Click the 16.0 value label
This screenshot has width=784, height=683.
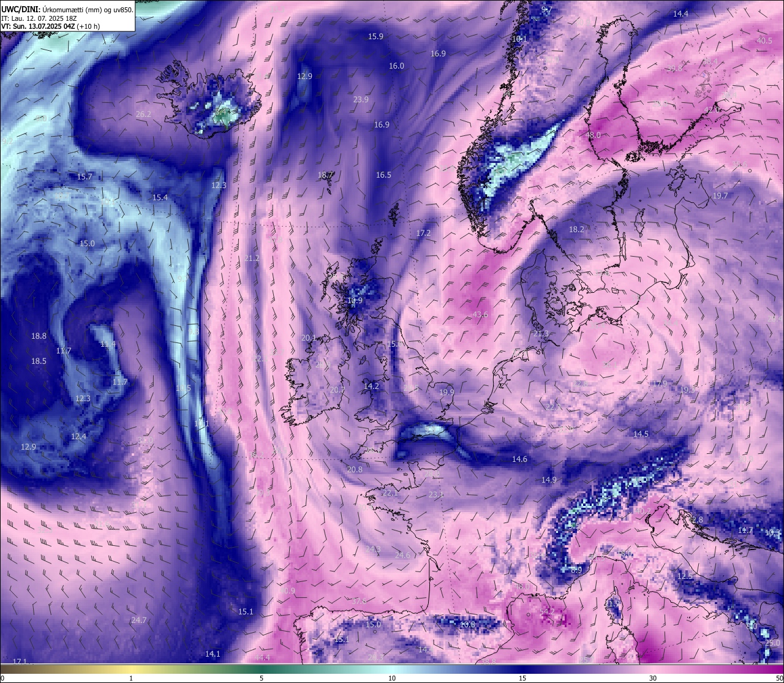tap(396, 66)
